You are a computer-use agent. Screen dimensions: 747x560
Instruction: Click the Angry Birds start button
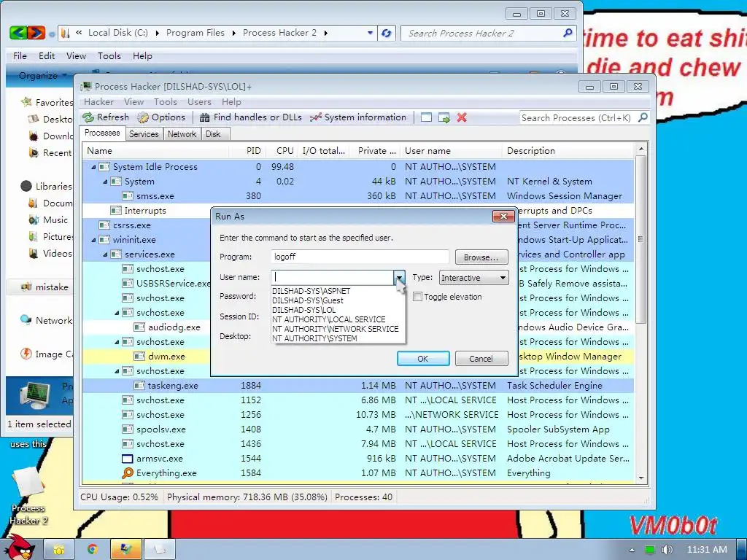[x=19, y=548]
